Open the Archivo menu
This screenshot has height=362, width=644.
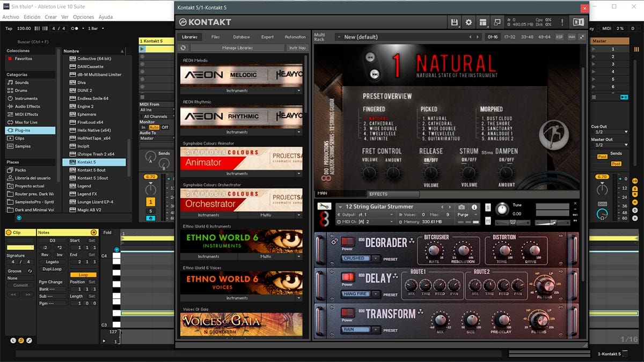(11, 17)
